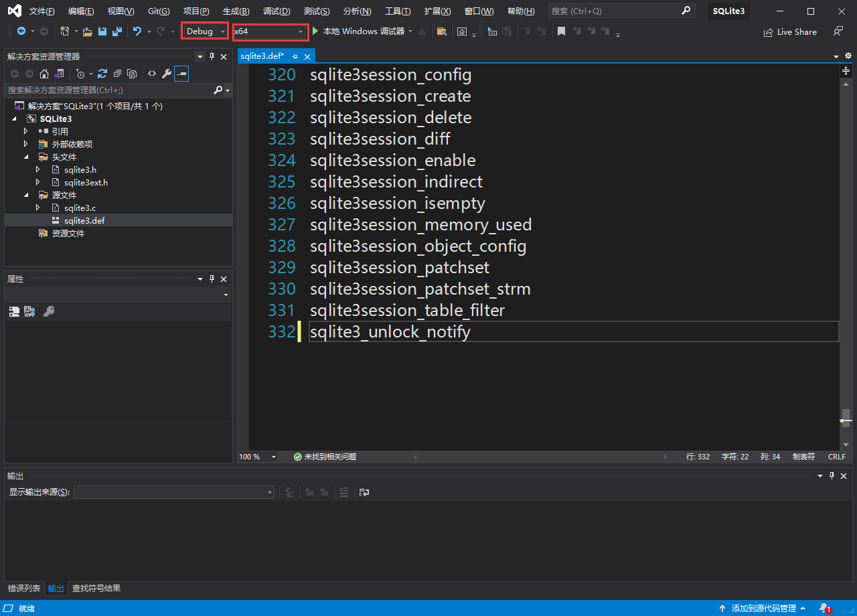Image resolution: width=857 pixels, height=616 pixels.
Task: Toggle auto-hide pin on Properties panel
Action: point(212,279)
